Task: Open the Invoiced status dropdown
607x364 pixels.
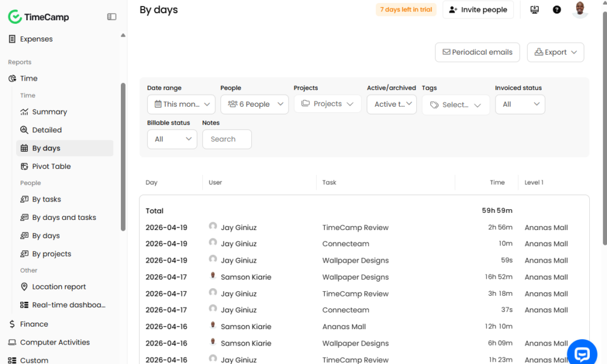Action: pos(520,104)
